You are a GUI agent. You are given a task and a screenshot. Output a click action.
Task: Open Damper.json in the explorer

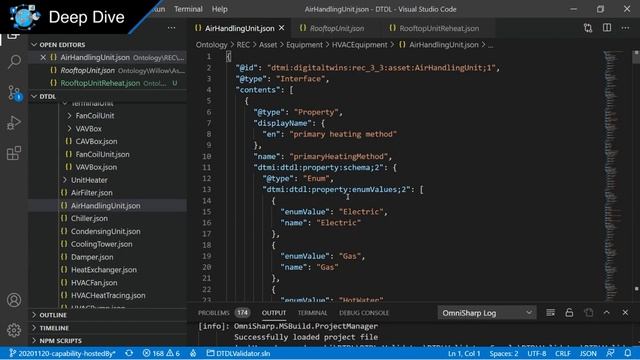[x=92, y=257]
